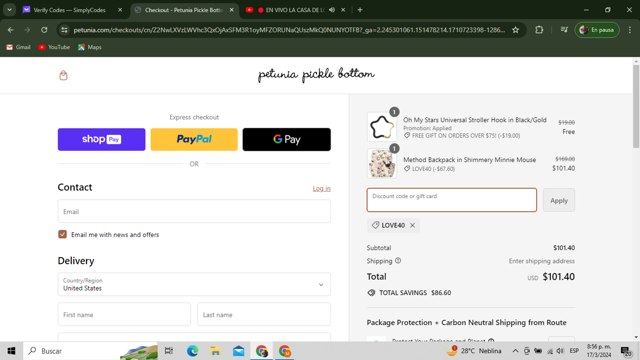The height and width of the screenshot is (360, 640).
Task: Open the Stroller Hook product thumbnail
Action: coord(382,127)
